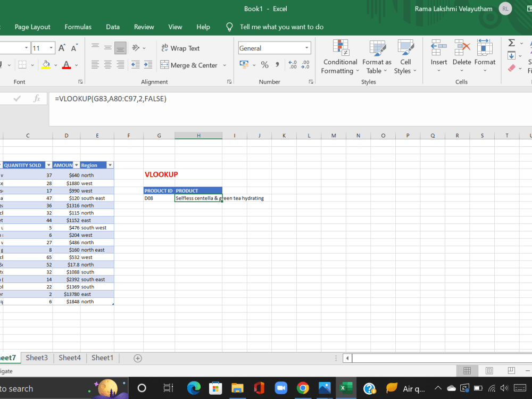Open the General number format dropdown

(x=274, y=48)
